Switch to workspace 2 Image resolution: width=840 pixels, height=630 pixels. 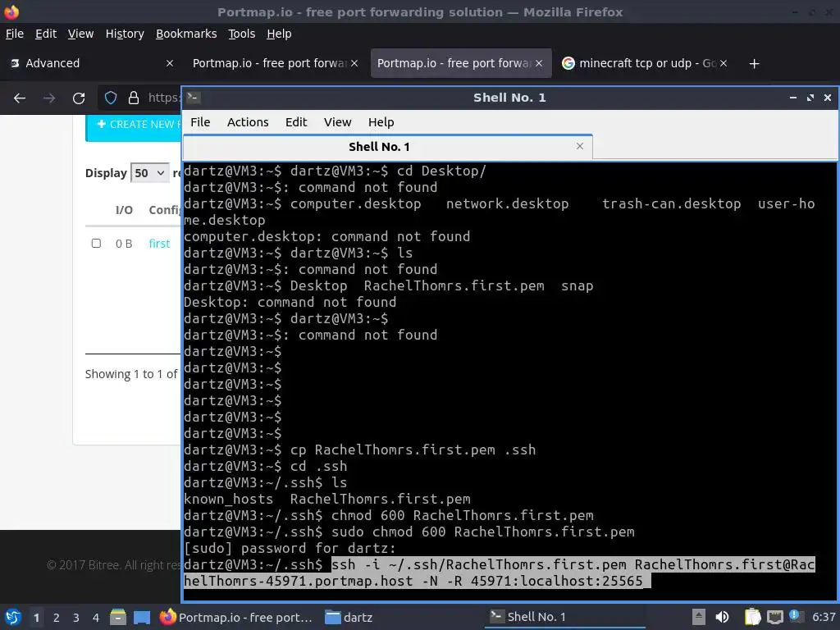(57, 618)
